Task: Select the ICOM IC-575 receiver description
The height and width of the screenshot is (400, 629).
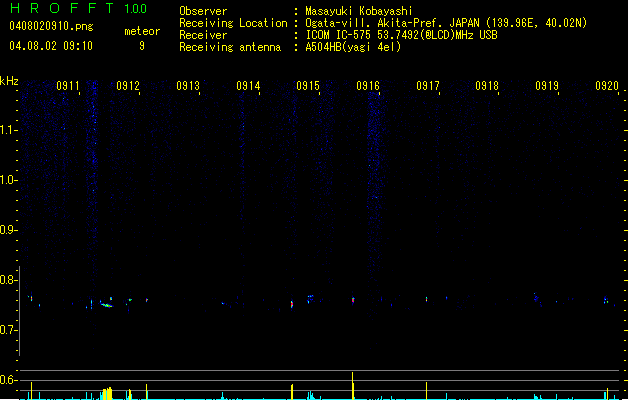Action: [x=401, y=35]
